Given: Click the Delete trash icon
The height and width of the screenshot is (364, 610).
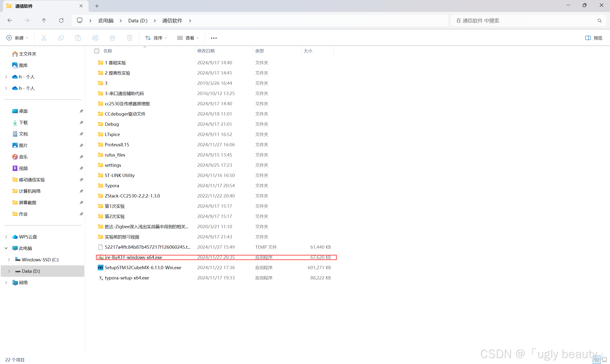Looking at the screenshot, I should coord(130,38).
